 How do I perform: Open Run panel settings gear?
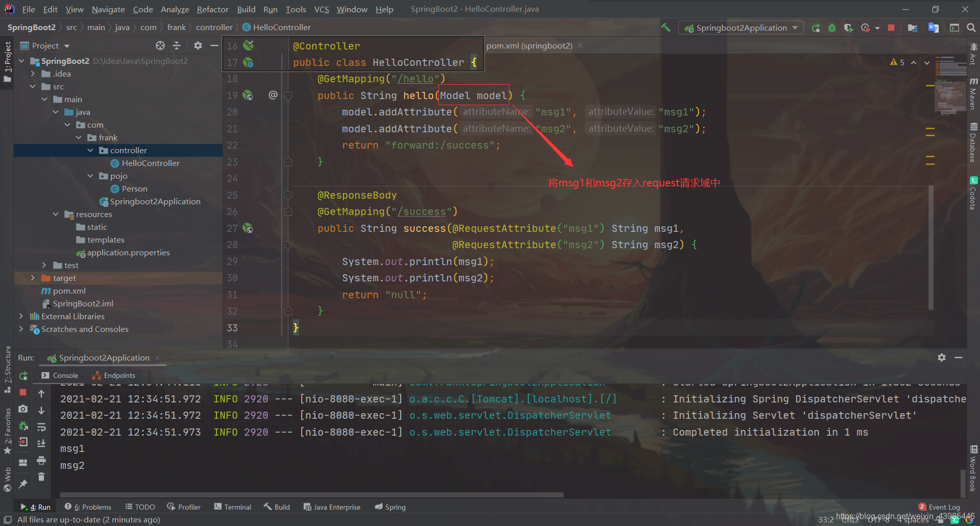942,358
